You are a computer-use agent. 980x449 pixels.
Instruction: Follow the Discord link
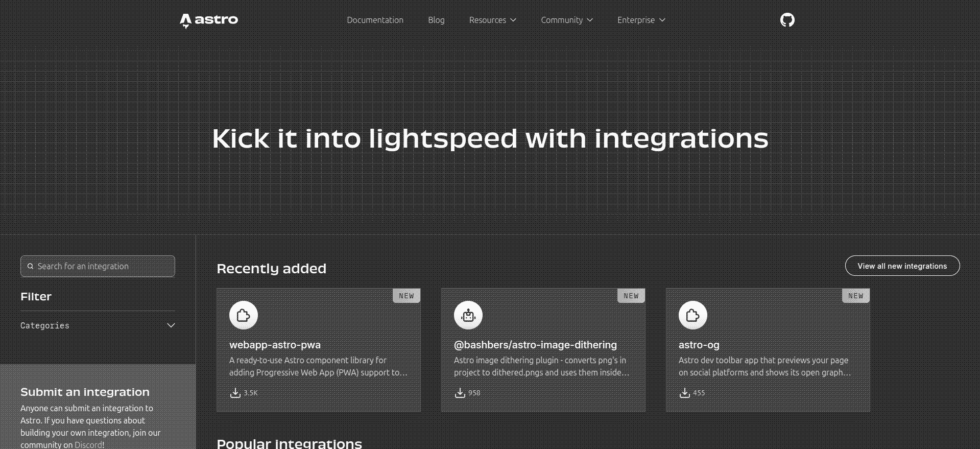pyautogui.click(x=88, y=445)
